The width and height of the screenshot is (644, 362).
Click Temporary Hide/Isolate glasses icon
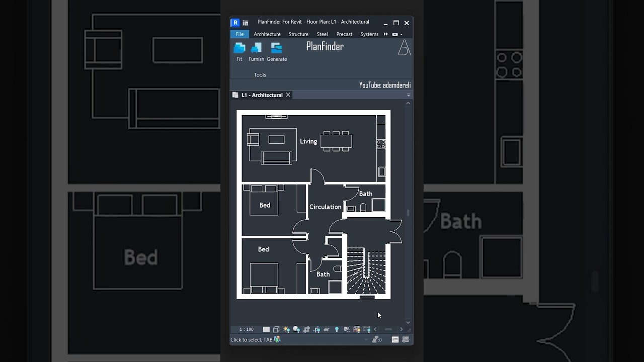(x=326, y=329)
